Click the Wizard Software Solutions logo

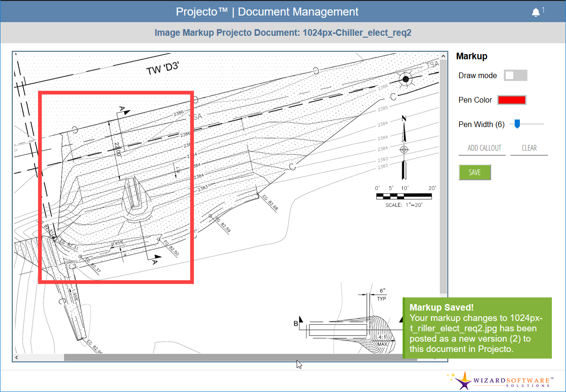[500, 380]
